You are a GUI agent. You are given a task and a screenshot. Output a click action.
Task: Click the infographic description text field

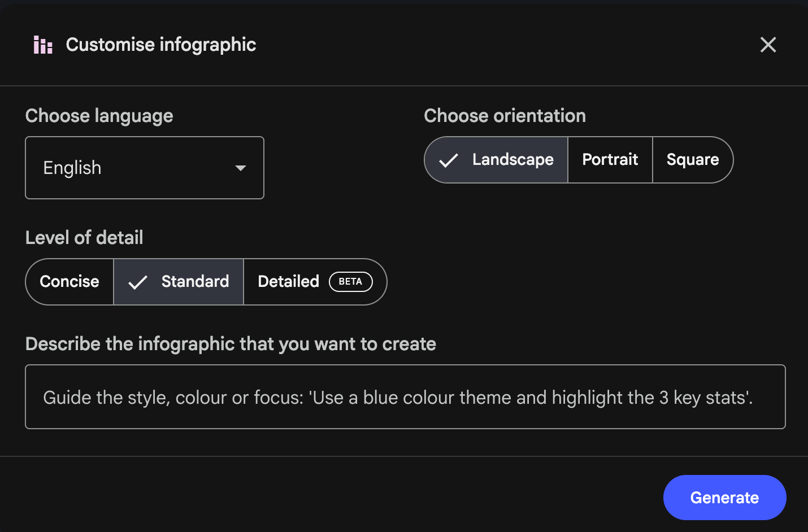click(405, 397)
